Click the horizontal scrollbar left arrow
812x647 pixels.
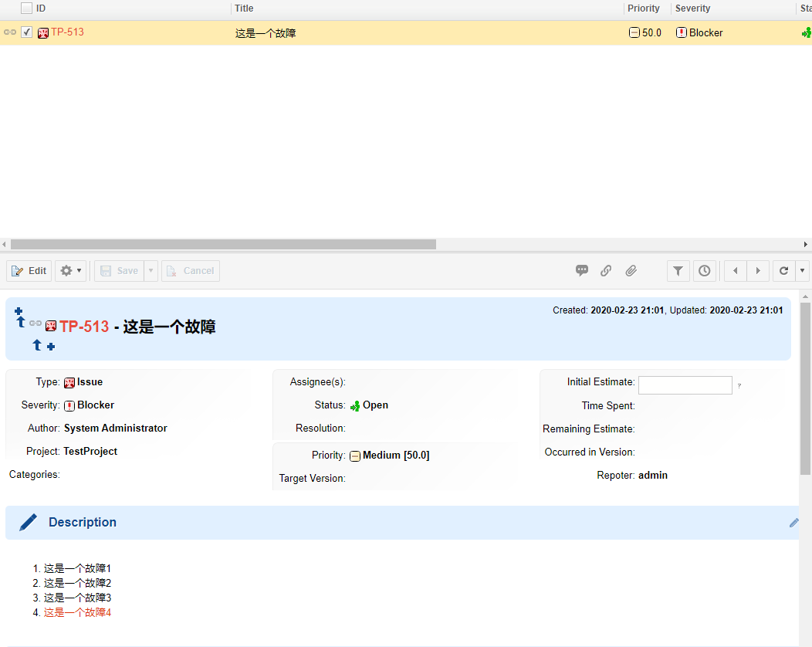[4, 244]
